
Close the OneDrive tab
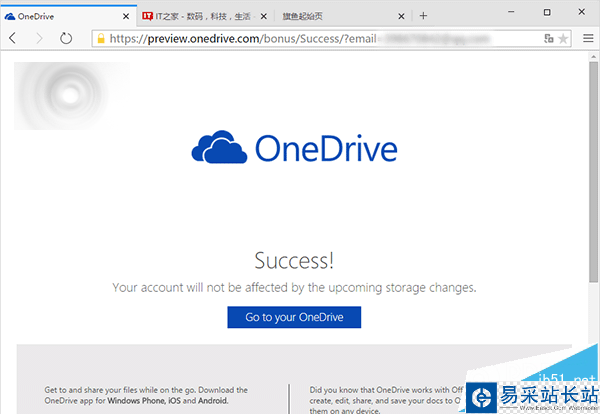(x=126, y=16)
